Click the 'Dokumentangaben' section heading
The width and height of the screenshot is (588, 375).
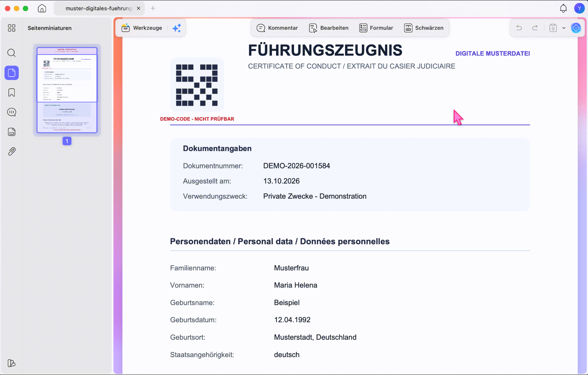click(x=217, y=149)
